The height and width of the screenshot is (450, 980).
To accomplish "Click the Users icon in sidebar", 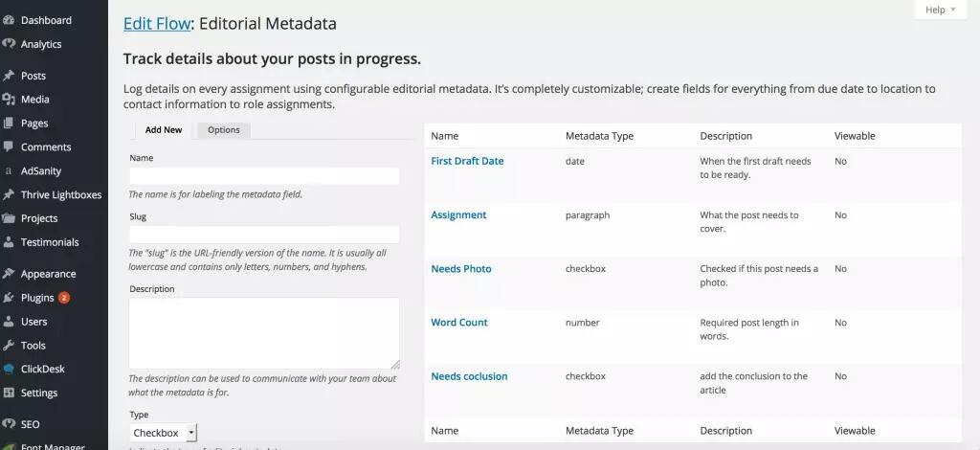I will [9, 322].
